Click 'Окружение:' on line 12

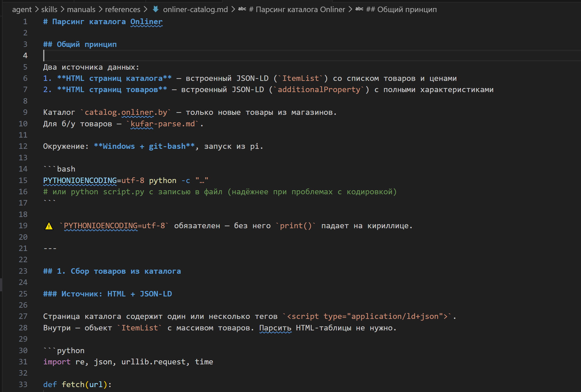[66, 146]
